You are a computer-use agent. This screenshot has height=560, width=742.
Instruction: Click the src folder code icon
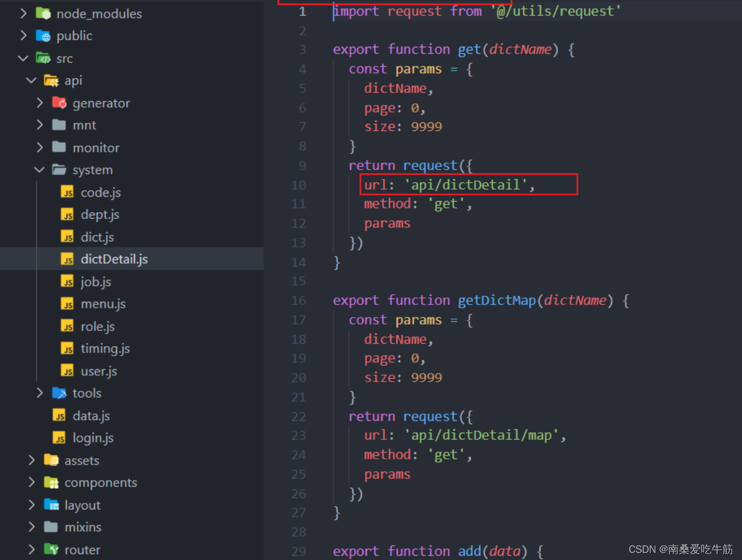[x=43, y=58]
